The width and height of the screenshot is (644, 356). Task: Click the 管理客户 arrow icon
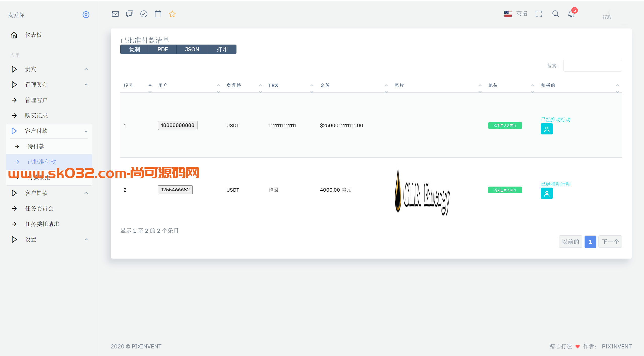pyautogui.click(x=14, y=100)
